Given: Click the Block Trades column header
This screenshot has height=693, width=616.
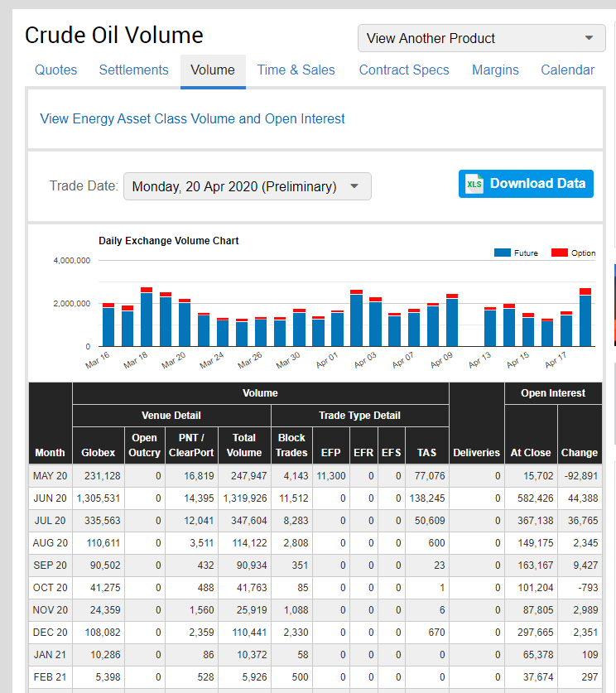Looking at the screenshot, I should tap(291, 445).
